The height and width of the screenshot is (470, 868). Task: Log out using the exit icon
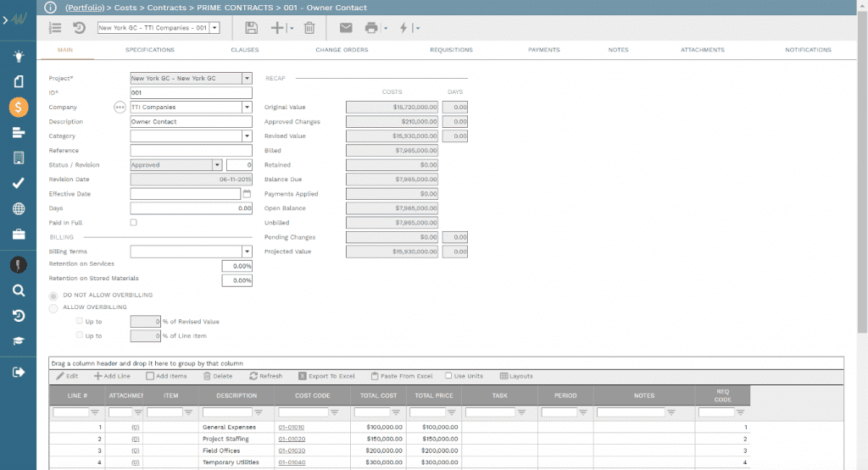(19, 372)
